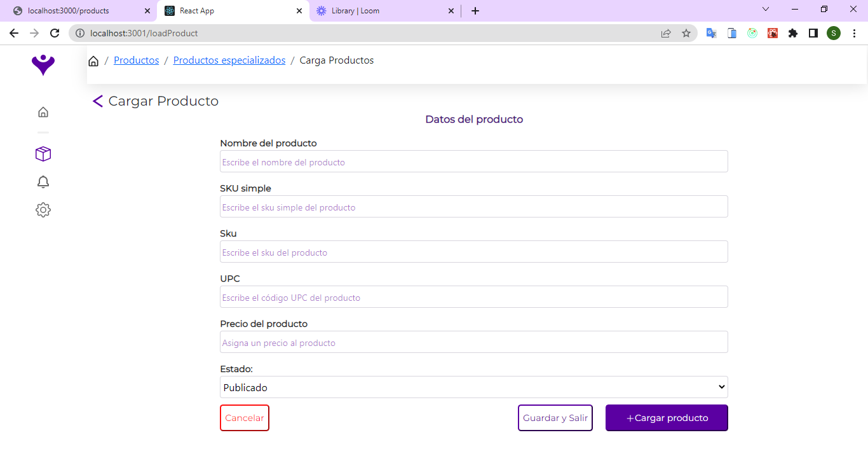Image resolution: width=868 pixels, height=463 pixels.
Task: Open the Estado dropdown showing Publicado
Action: pyautogui.click(x=473, y=387)
